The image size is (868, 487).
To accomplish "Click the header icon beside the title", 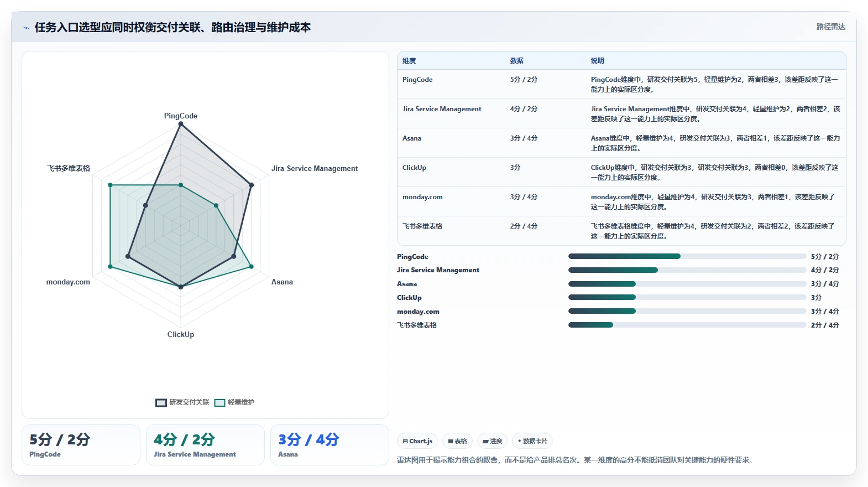I will pyautogui.click(x=26, y=28).
